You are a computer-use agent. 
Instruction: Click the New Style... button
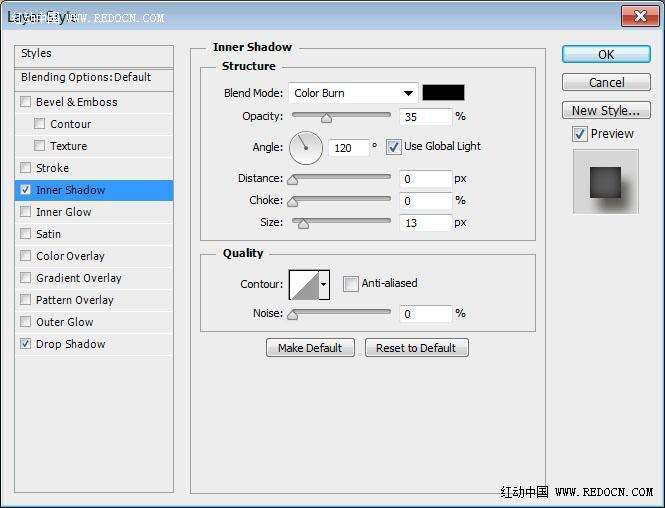[x=606, y=110]
